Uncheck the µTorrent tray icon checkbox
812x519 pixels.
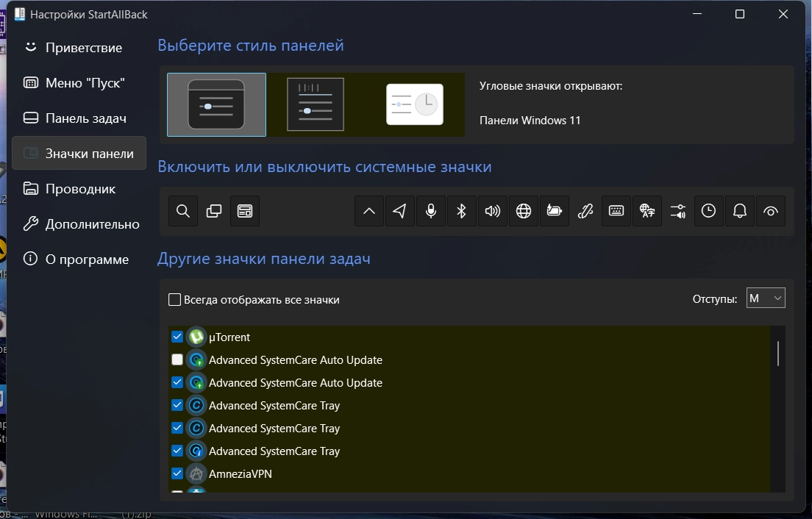(x=177, y=337)
